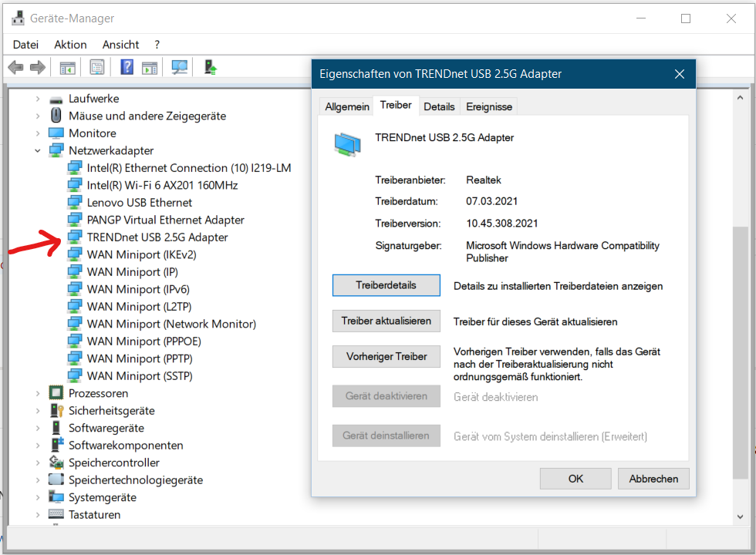
Task: Click the adapter icon next to Lenovo USB Ethernet
Action: coord(75,202)
